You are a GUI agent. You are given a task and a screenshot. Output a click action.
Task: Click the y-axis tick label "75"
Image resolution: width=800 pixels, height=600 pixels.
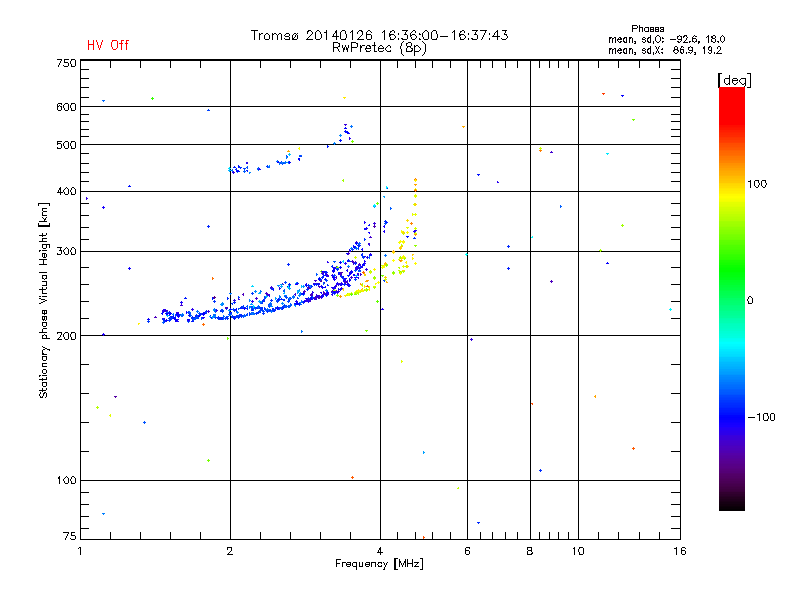click(x=70, y=536)
